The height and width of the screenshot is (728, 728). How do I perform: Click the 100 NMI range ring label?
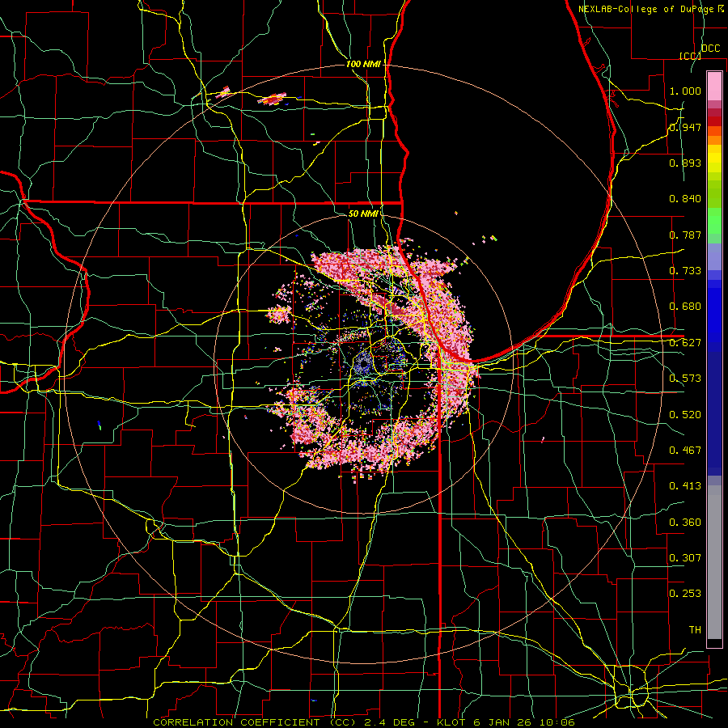[x=363, y=64]
